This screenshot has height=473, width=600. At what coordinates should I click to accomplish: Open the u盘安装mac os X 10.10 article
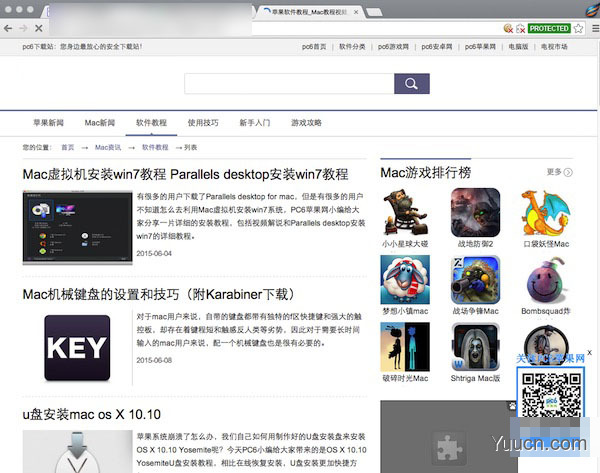point(92,414)
